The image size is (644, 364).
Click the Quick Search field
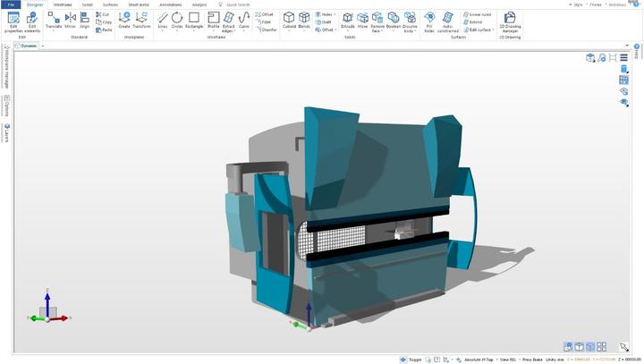238,4
